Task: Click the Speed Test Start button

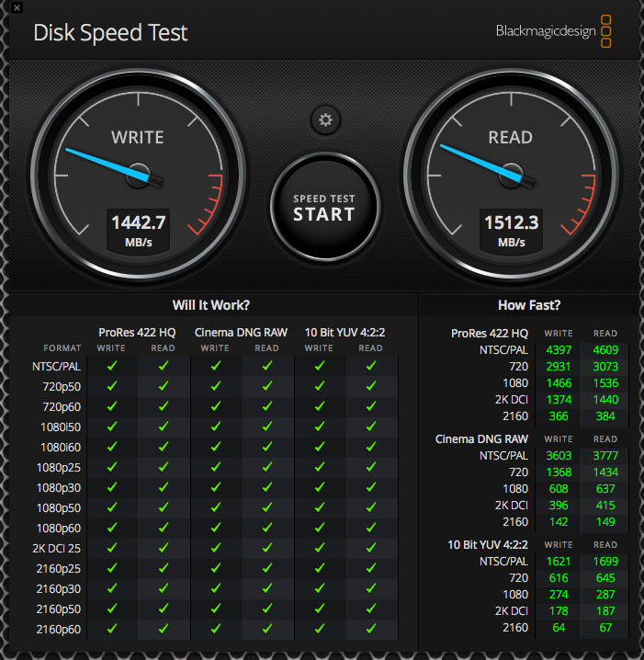Action: 324,207
